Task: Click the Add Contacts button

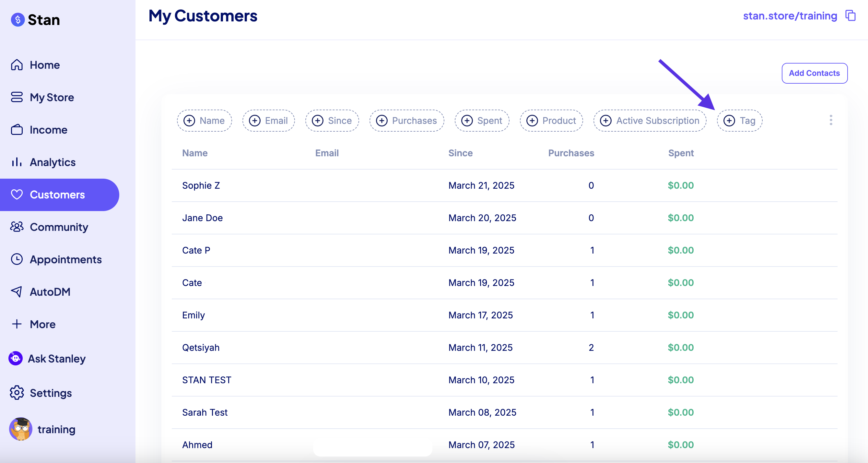Action: (815, 73)
